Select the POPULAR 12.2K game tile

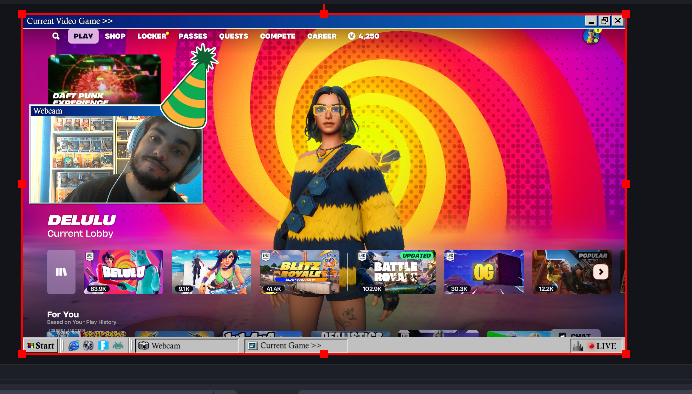[x=572, y=272]
